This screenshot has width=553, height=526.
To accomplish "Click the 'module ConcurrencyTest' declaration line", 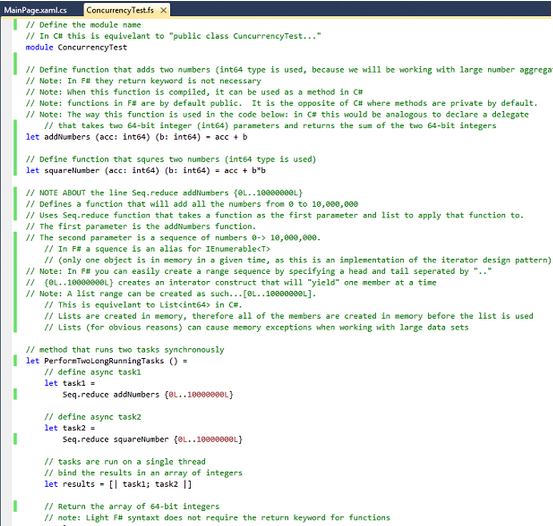I will [76, 47].
